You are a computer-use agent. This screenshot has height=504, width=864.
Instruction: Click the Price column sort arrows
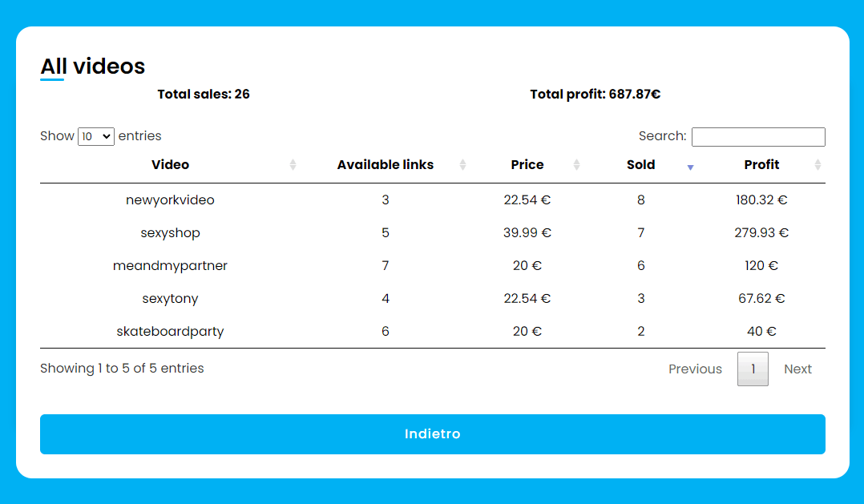tap(576, 165)
